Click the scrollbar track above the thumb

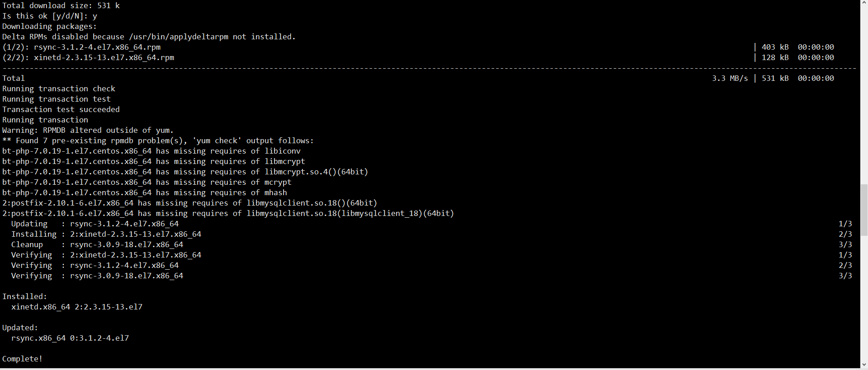click(x=864, y=90)
